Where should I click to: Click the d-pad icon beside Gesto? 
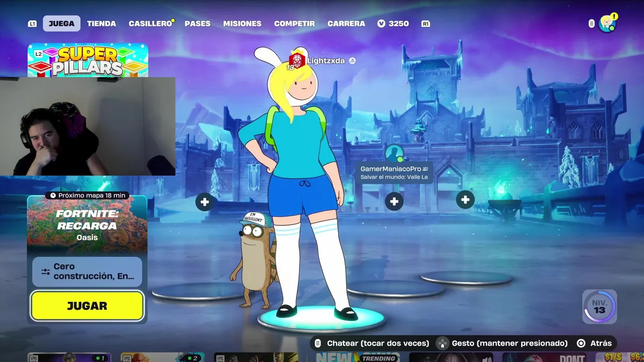pos(442,343)
